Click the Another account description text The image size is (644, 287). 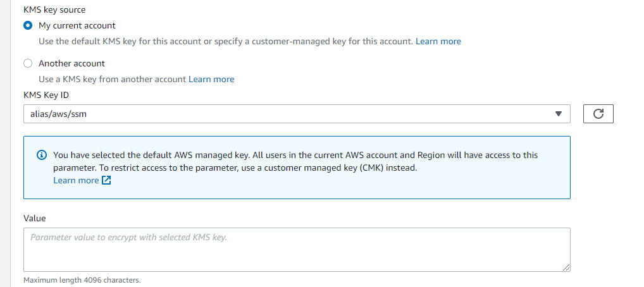click(113, 79)
